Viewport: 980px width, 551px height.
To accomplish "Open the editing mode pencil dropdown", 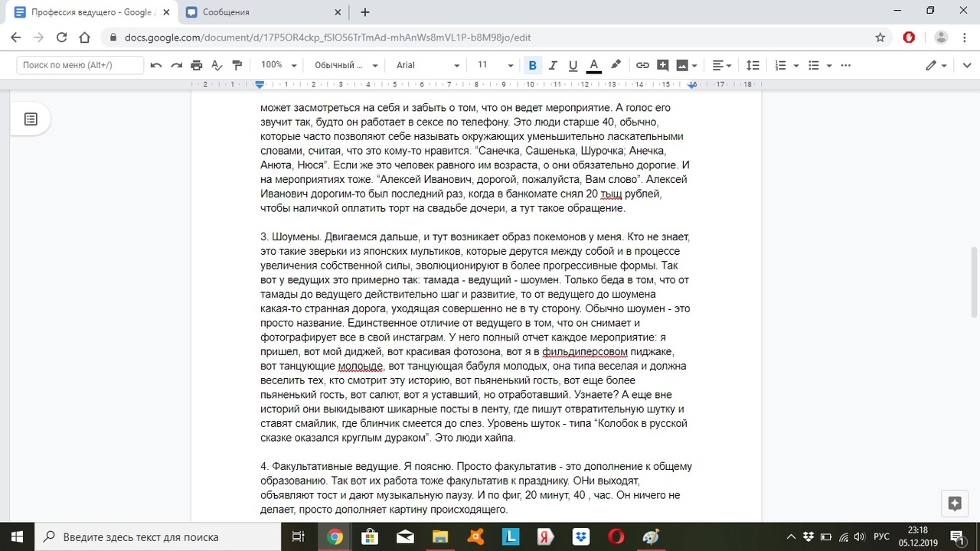I will tap(936, 65).
